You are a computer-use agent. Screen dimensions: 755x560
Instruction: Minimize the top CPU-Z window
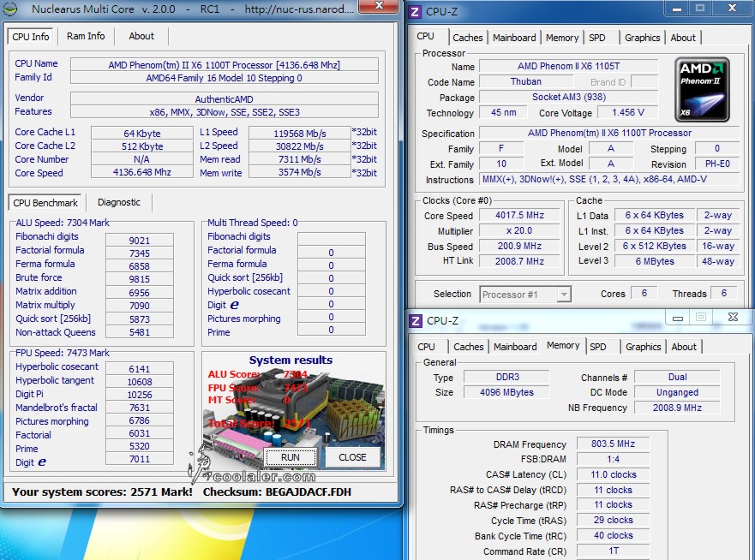(677, 9)
